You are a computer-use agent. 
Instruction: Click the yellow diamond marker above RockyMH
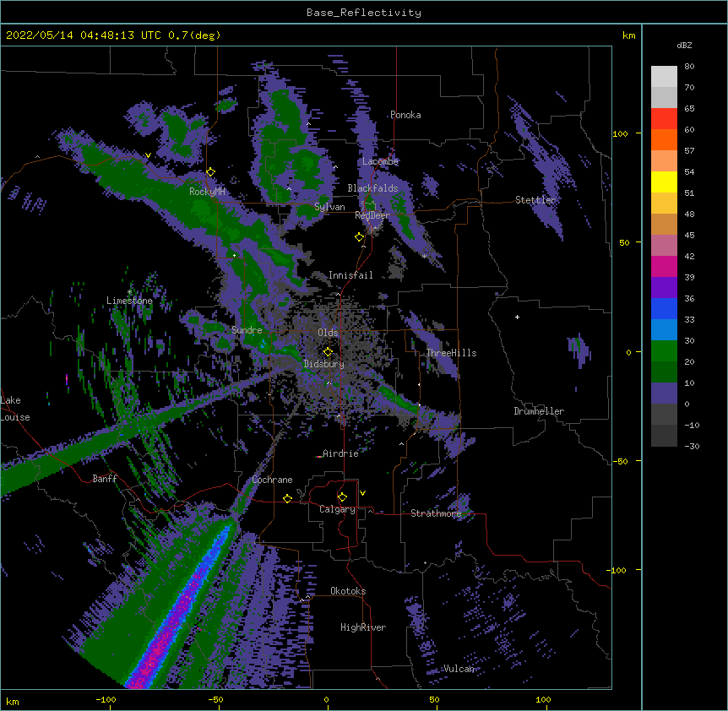(211, 172)
